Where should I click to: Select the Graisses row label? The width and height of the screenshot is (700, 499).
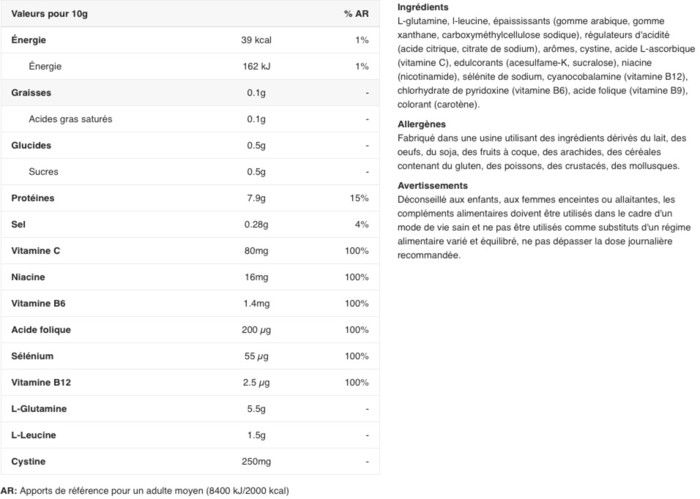tap(31, 93)
